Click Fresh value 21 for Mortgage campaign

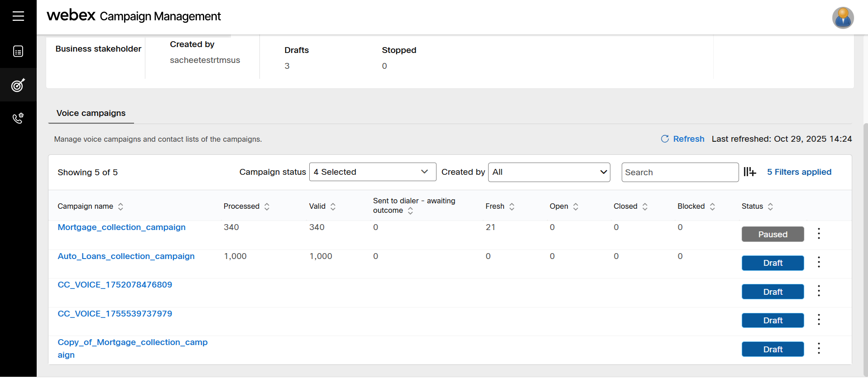click(490, 227)
